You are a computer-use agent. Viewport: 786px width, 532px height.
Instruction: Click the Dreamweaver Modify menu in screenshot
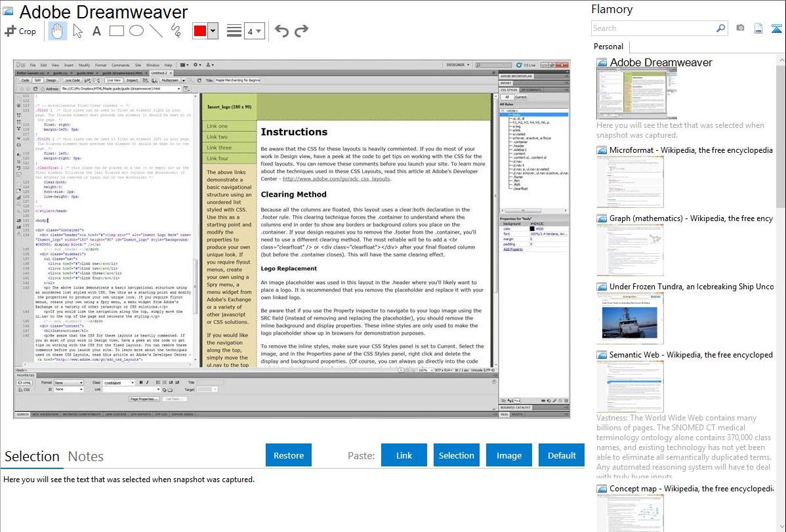[84, 65]
